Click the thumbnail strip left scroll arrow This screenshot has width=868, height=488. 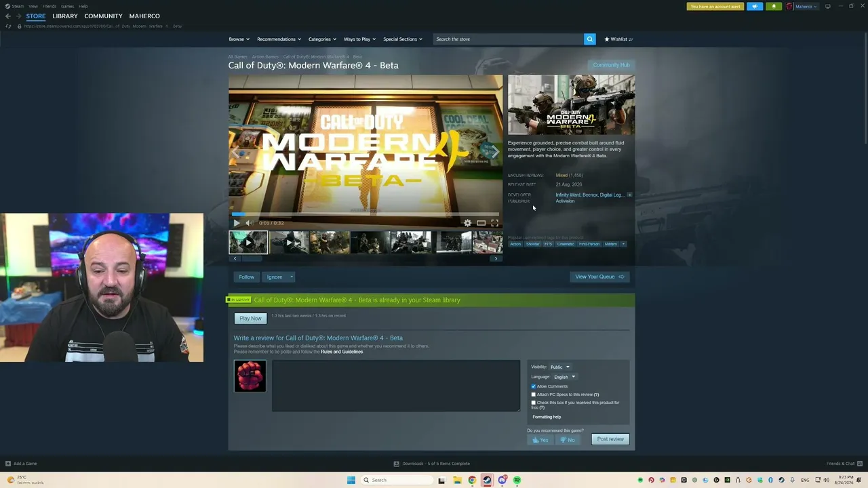(x=235, y=258)
